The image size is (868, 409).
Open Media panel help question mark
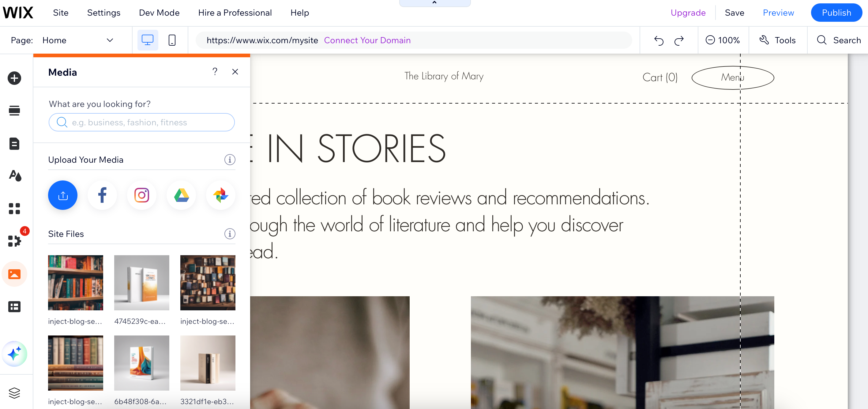(x=215, y=71)
